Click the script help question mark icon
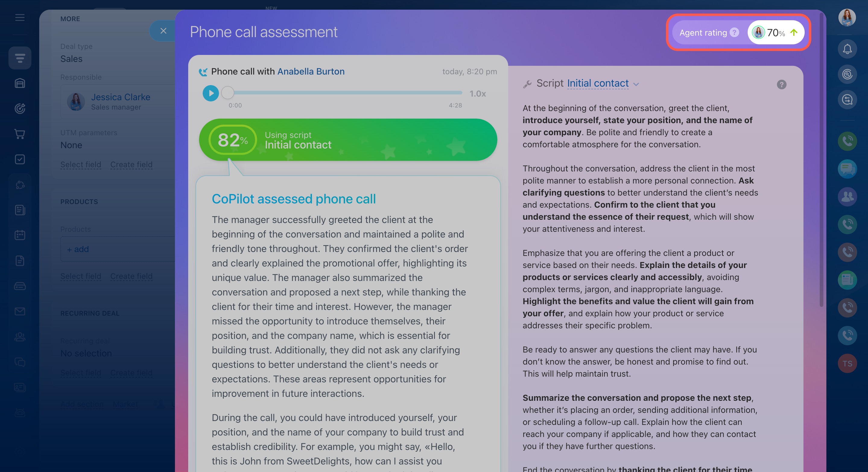This screenshot has height=472, width=868. click(x=781, y=84)
